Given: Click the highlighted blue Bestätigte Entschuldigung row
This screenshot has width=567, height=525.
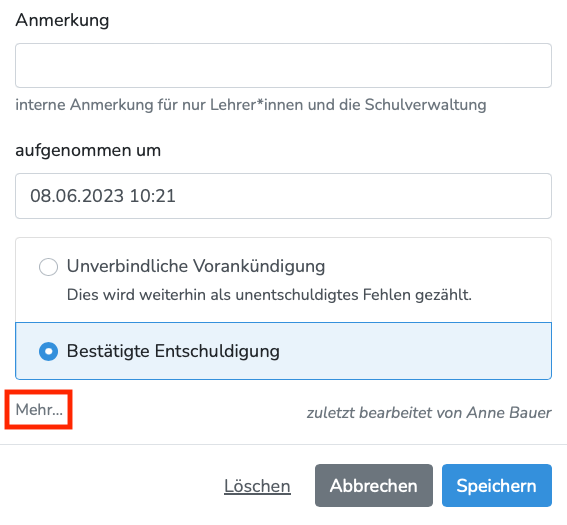Looking at the screenshot, I should tap(283, 351).
